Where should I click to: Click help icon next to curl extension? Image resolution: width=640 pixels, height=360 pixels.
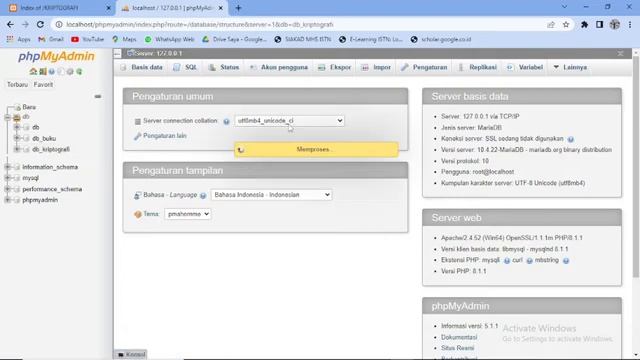click(x=529, y=260)
